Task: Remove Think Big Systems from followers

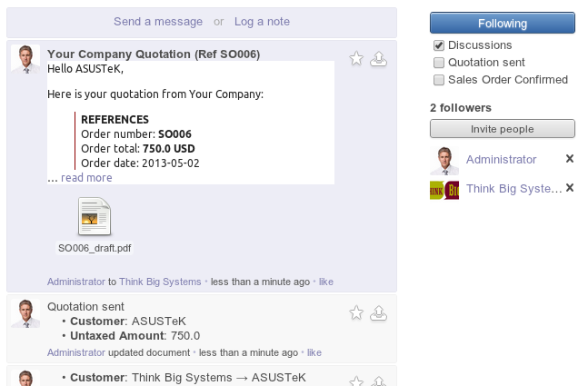Action: [570, 188]
